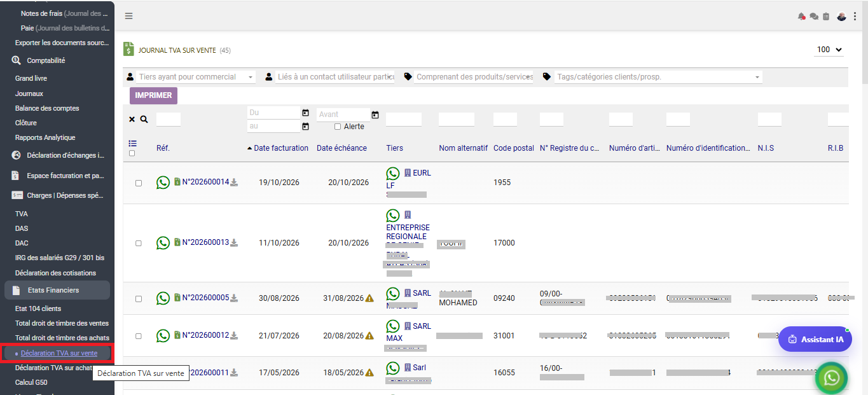868x395 pixels.
Task: Open the notifications bell
Action: click(801, 17)
